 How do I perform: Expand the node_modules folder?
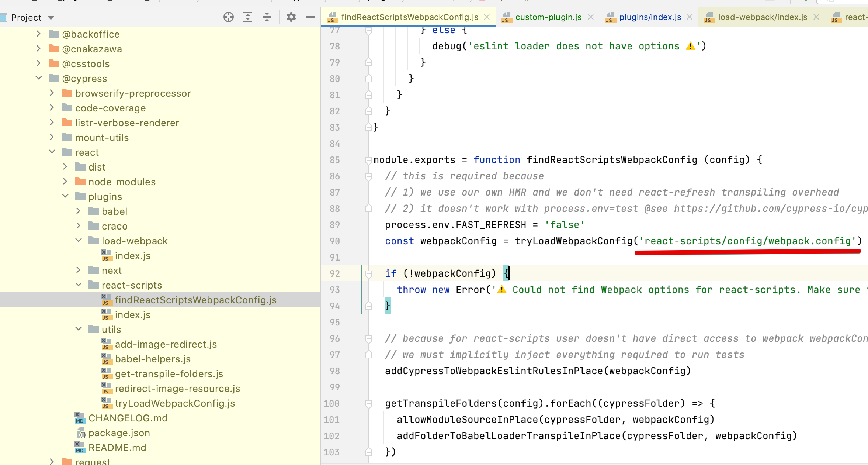coord(65,181)
